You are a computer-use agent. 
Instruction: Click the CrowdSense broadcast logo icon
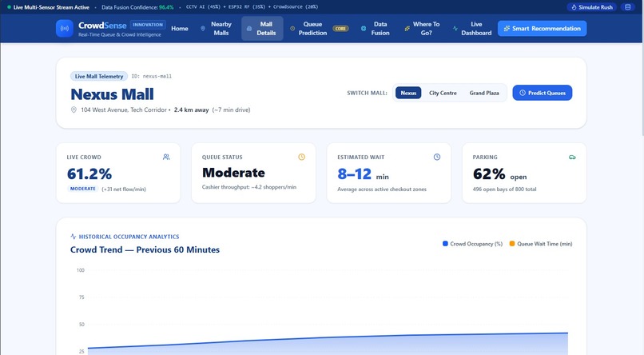65,28
